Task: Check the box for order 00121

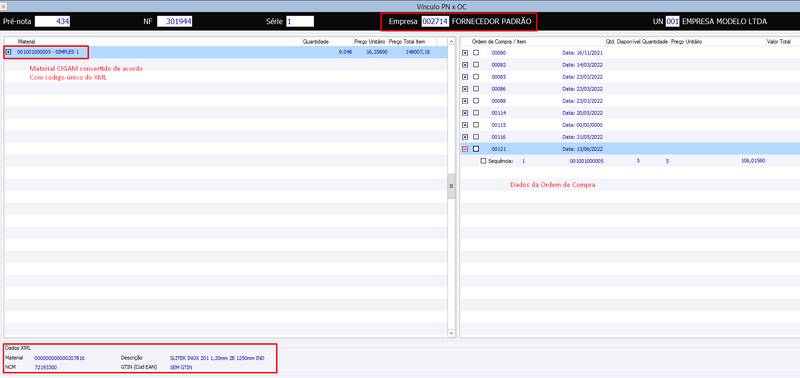Action: 476,149
